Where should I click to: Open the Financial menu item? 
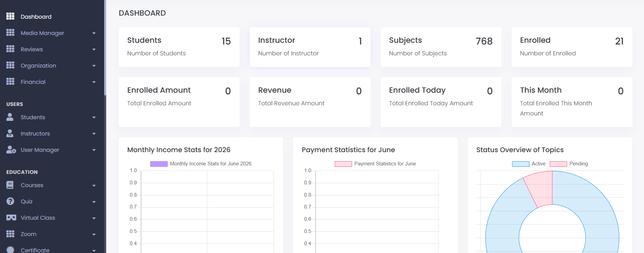pyautogui.click(x=52, y=82)
